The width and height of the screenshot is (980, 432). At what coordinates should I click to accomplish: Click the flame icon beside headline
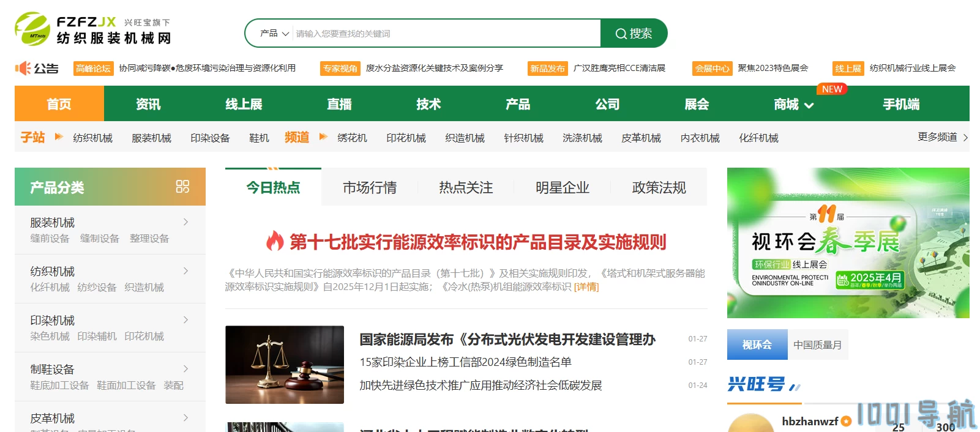(275, 241)
